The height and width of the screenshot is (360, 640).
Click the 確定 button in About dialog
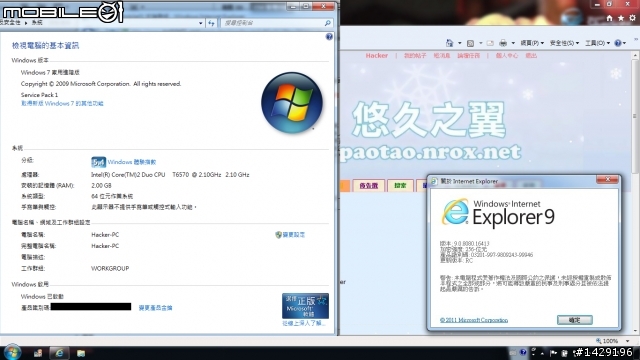[575, 320]
